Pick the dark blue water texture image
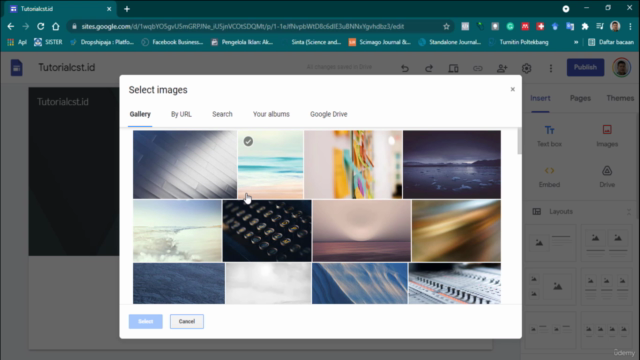Screen dimensions: 640x360 [179, 283]
